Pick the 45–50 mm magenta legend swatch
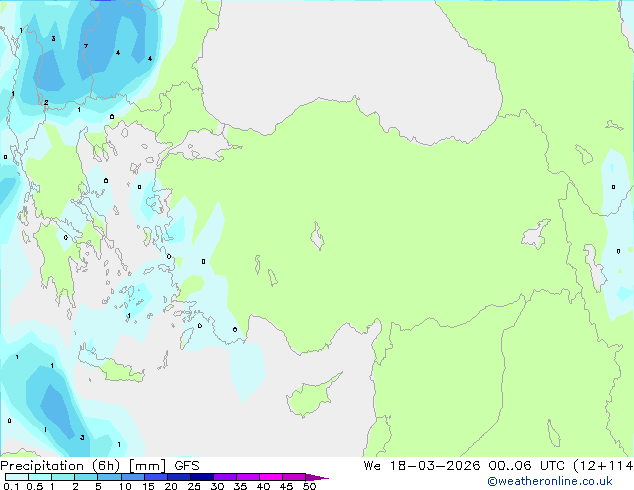Screen dimensions: 634x490 (294, 477)
